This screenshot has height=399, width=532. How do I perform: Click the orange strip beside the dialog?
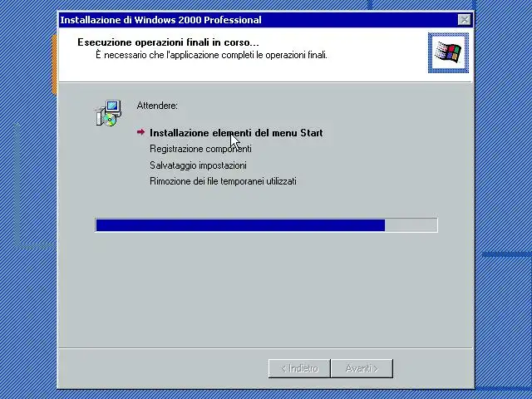(x=54, y=65)
